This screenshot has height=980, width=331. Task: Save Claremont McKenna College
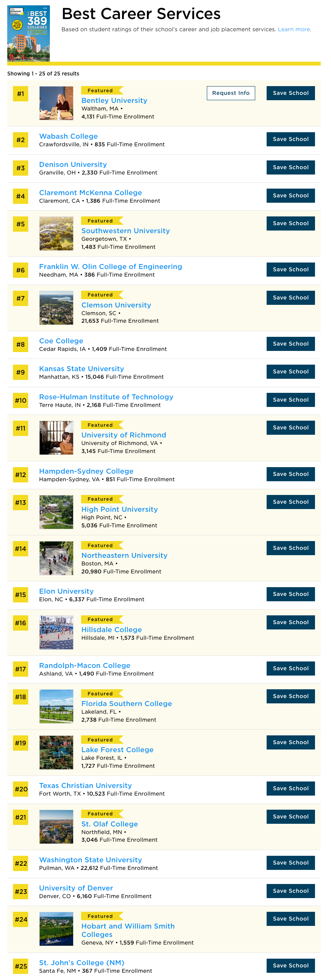pyautogui.click(x=291, y=195)
